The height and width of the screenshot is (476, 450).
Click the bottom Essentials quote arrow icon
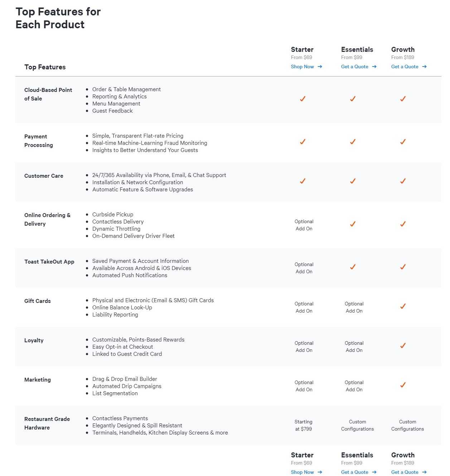point(374,472)
